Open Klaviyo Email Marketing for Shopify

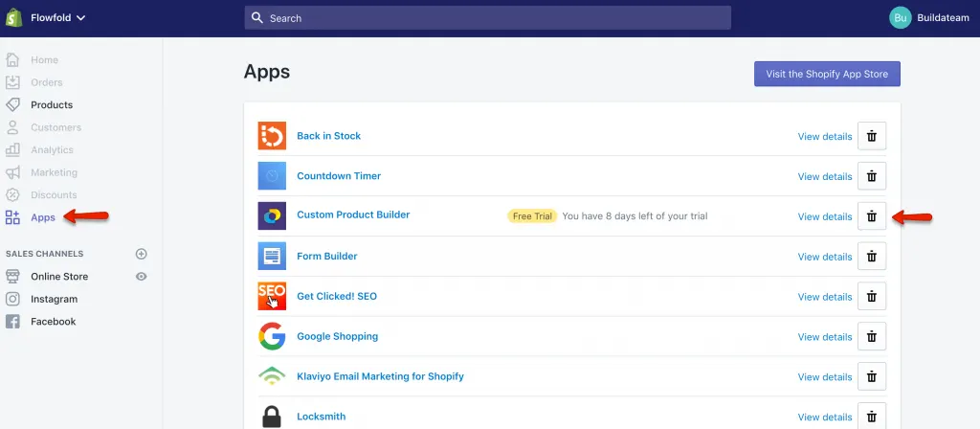(x=380, y=375)
